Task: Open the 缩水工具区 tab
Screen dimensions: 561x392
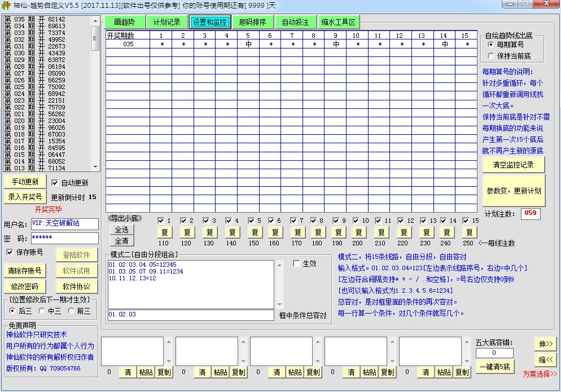Action: (339, 23)
